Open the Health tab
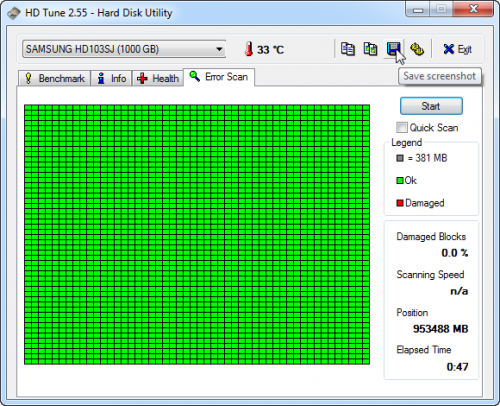 [158, 79]
